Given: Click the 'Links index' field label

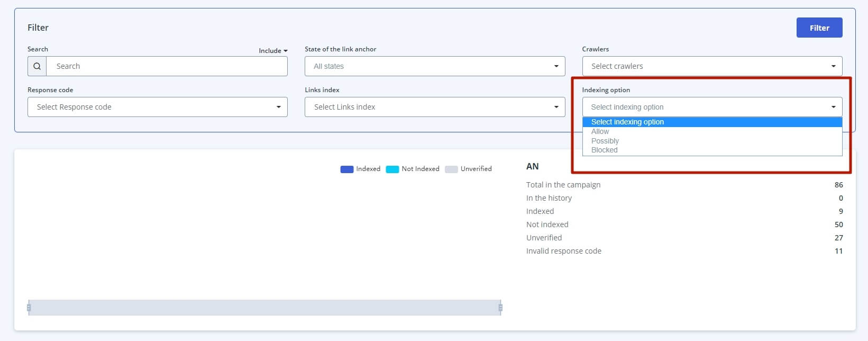Looking at the screenshot, I should click(322, 90).
